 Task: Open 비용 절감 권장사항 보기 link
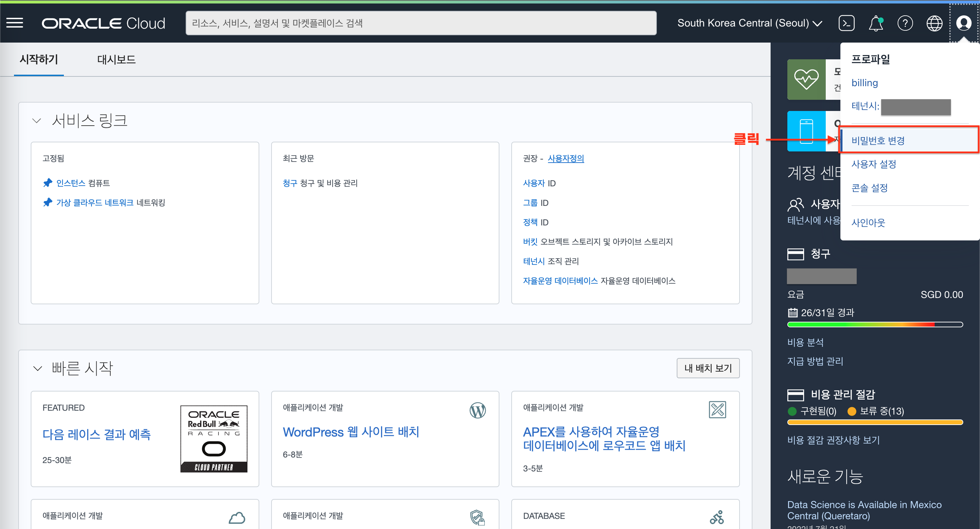(x=833, y=440)
